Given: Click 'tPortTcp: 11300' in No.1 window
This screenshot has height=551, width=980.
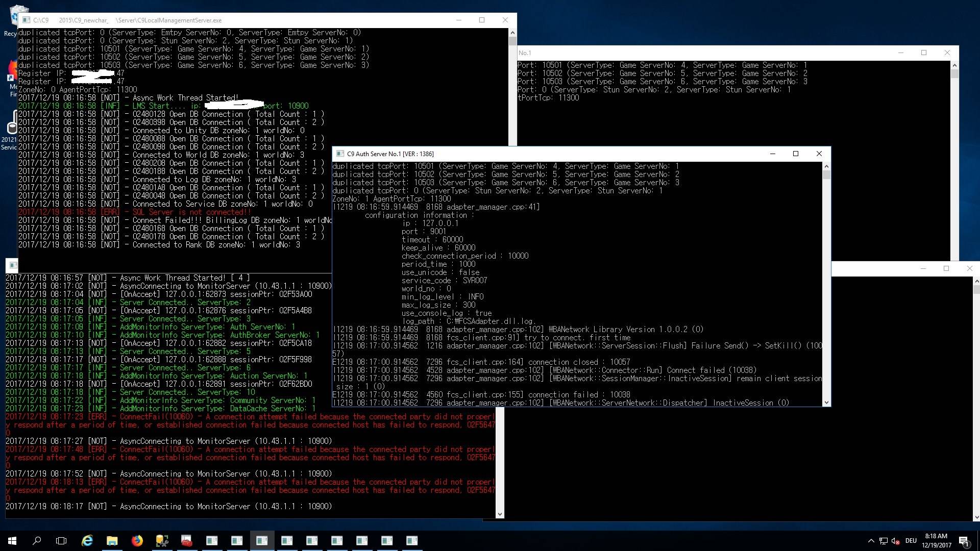Looking at the screenshot, I should pos(548,98).
